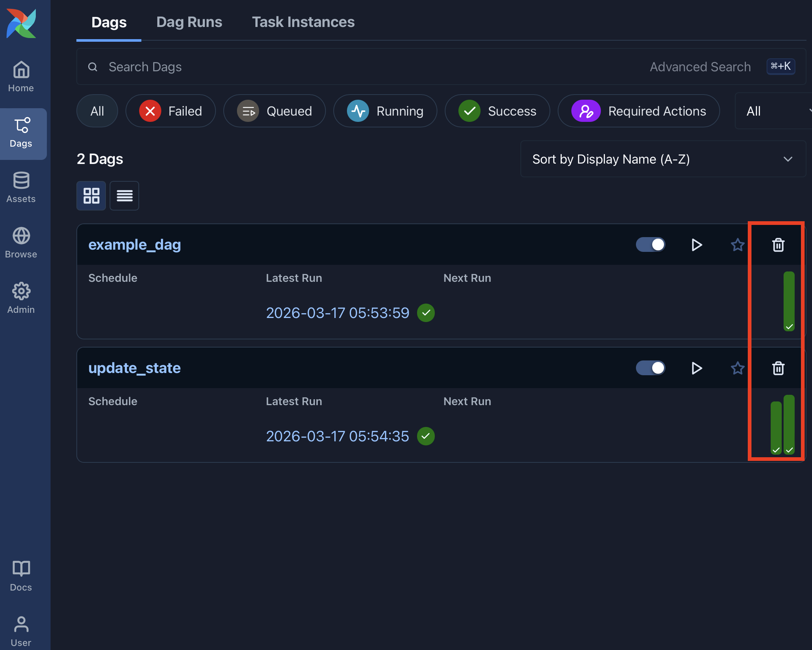The image size is (812, 650).
Task: Click success checkmark beside example_dag latest run
Action: (426, 313)
